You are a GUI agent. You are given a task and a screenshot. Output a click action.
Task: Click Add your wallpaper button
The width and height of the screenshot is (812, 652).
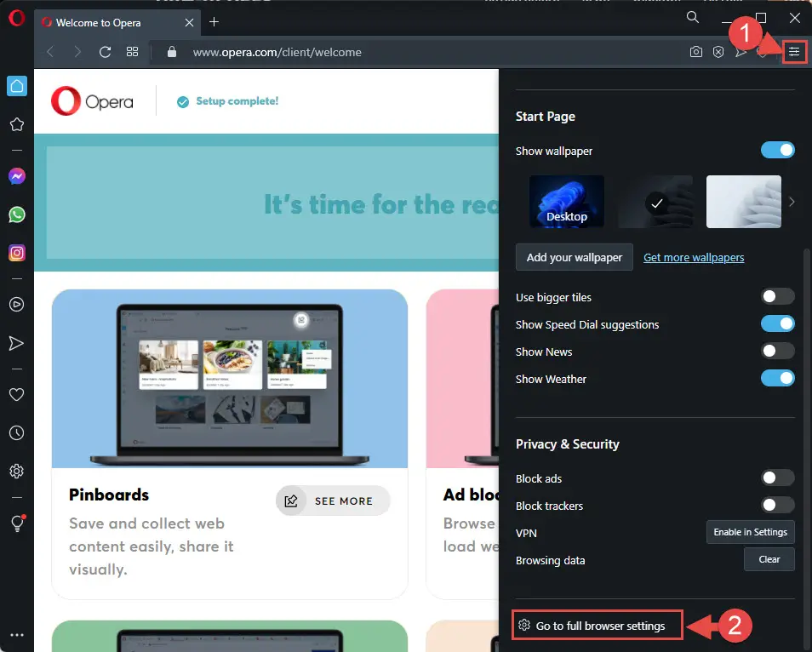coord(575,257)
